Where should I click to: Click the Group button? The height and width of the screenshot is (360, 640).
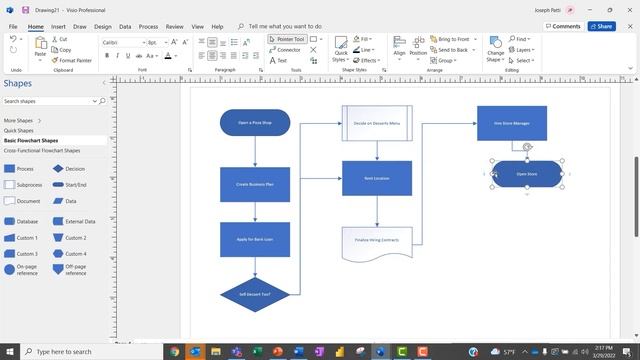(443, 60)
